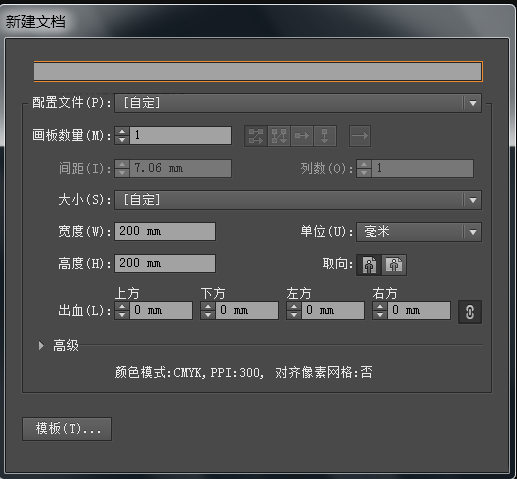517x479 pixels.
Task: Choose landscape orientation icon
Action: point(394,265)
